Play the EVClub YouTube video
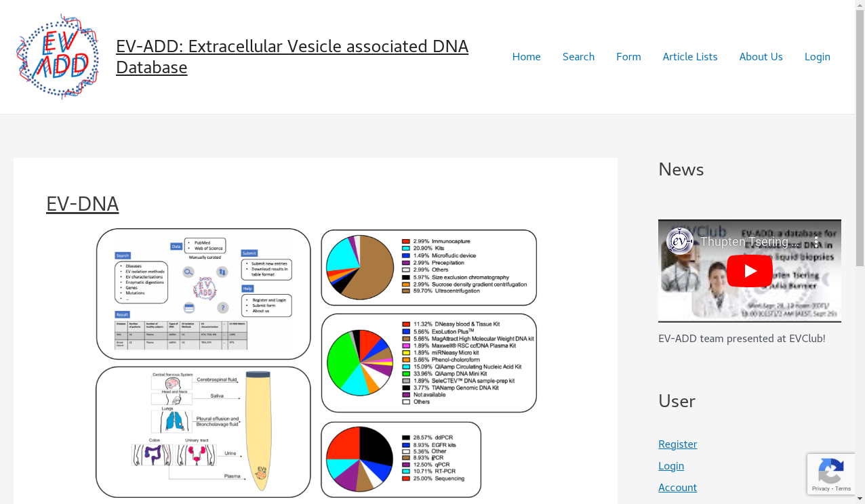 coord(750,271)
